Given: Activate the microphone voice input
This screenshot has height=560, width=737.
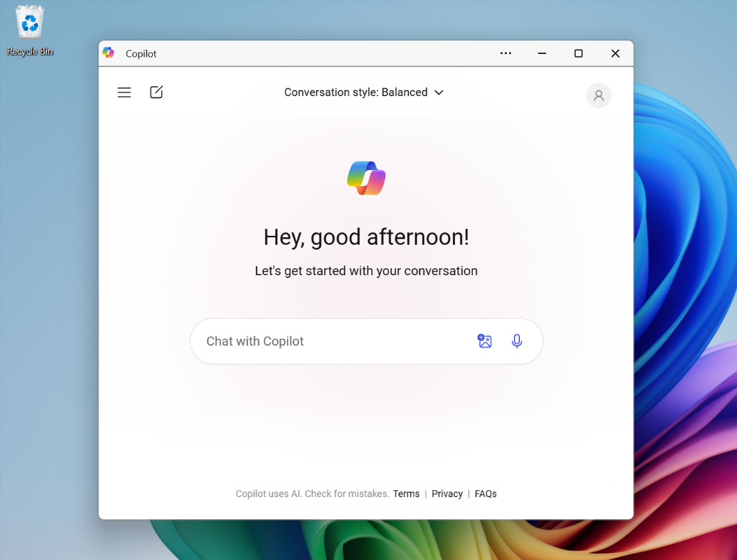Looking at the screenshot, I should pyautogui.click(x=516, y=341).
